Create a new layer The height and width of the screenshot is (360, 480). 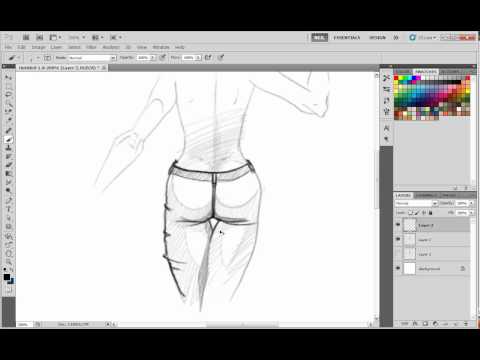coord(456,323)
